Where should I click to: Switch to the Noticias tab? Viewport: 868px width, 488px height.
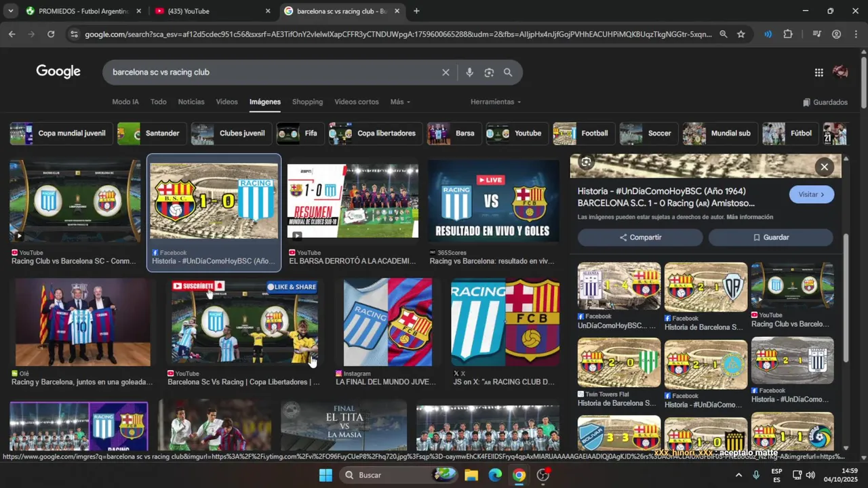(191, 102)
